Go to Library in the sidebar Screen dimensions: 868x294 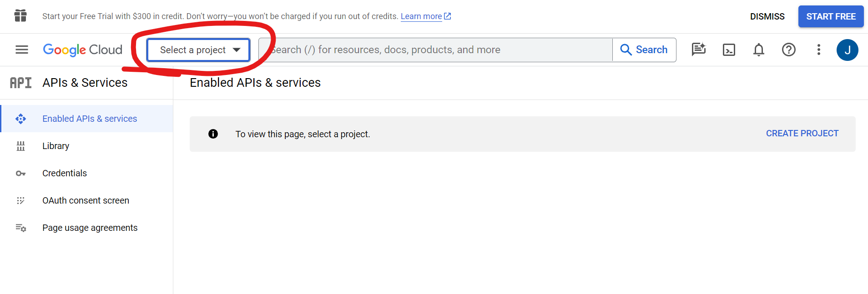click(x=56, y=146)
